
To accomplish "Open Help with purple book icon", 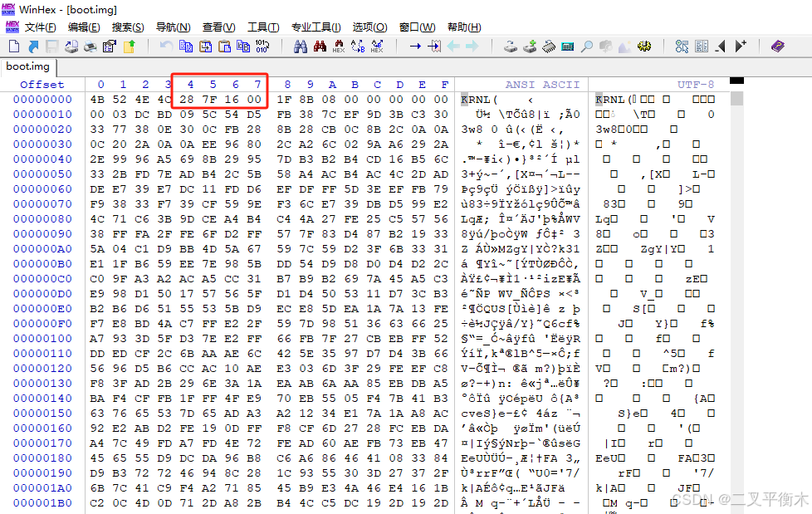I will (x=778, y=47).
